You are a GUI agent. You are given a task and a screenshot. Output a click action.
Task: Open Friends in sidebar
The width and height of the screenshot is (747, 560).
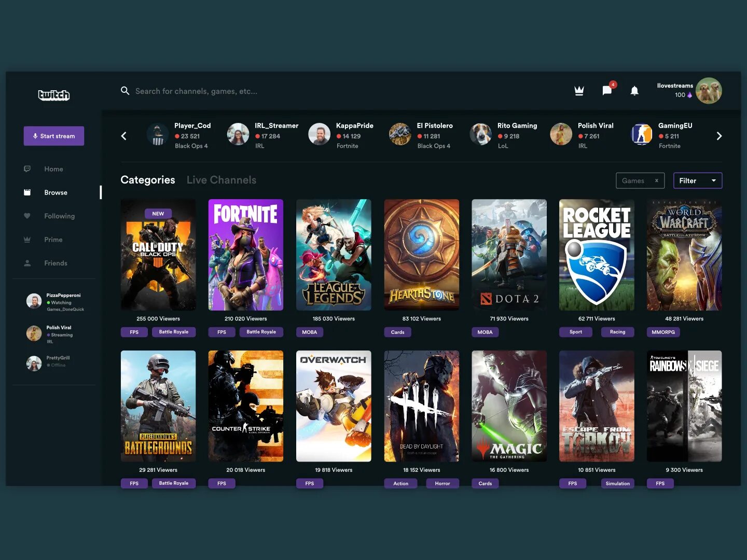click(56, 263)
